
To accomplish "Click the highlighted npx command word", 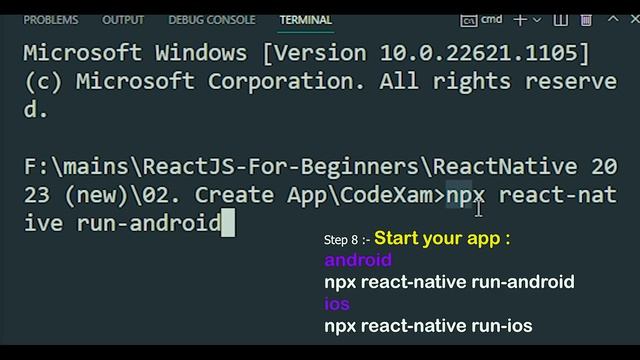I will point(465,195).
